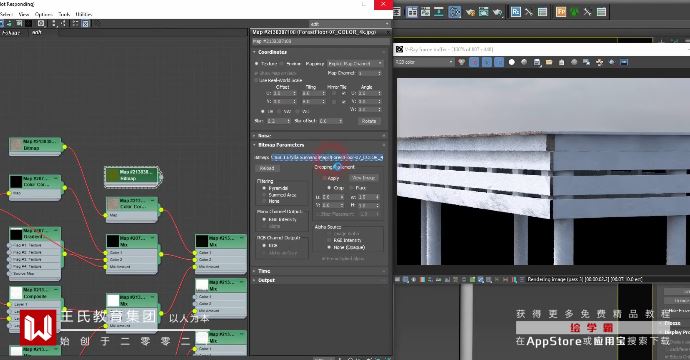The width and height of the screenshot is (690, 360).
Task: Toggle green channel in V-Ray frame buffer
Action: tap(486, 62)
